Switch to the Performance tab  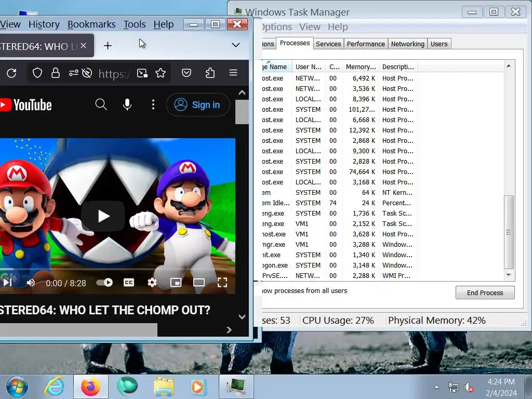coord(366,44)
